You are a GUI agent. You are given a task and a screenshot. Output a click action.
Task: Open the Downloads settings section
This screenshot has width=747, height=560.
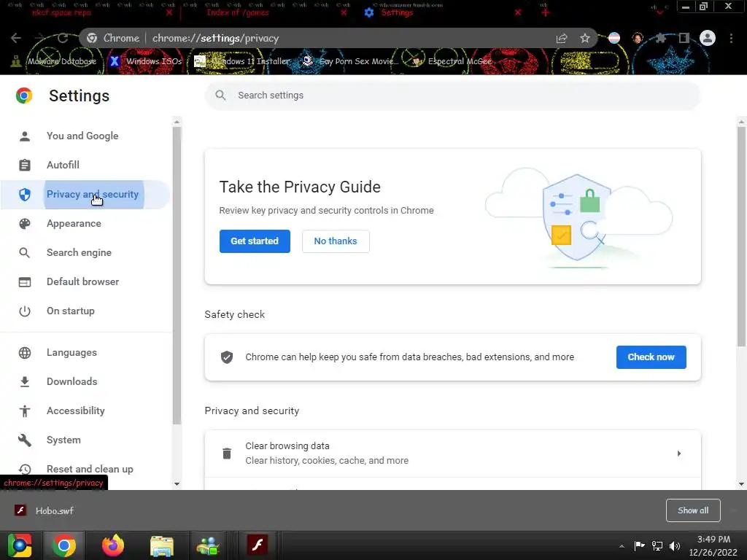point(72,382)
